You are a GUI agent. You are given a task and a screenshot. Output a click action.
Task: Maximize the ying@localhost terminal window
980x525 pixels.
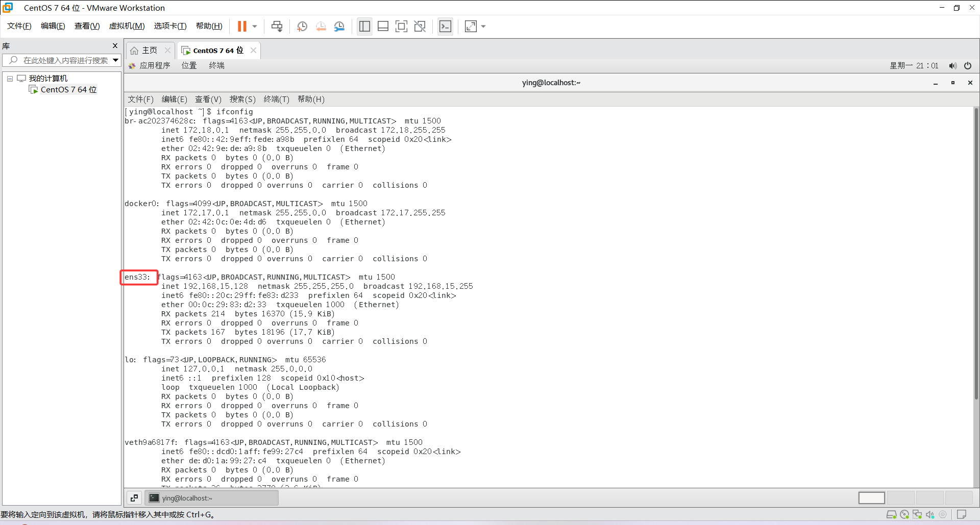pyautogui.click(x=953, y=83)
